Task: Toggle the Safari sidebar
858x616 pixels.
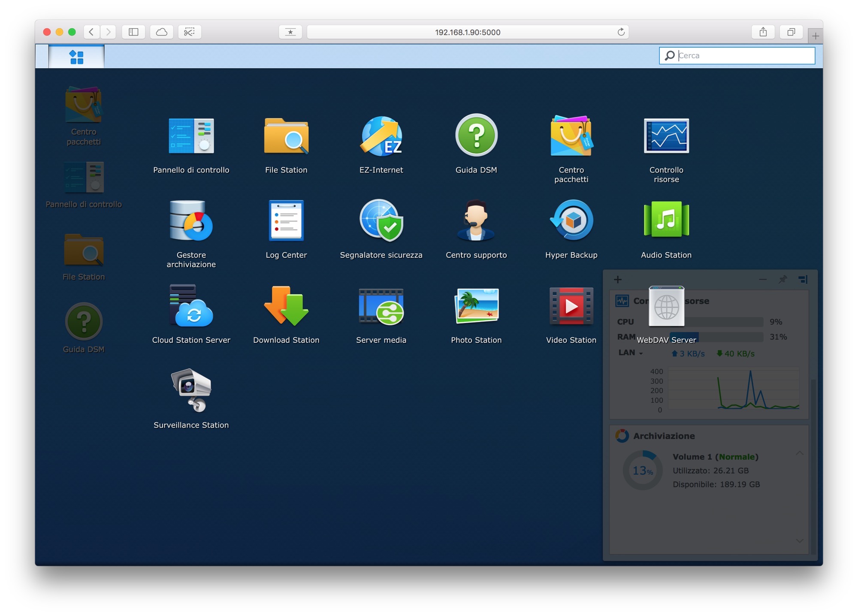Action: (x=133, y=32)
